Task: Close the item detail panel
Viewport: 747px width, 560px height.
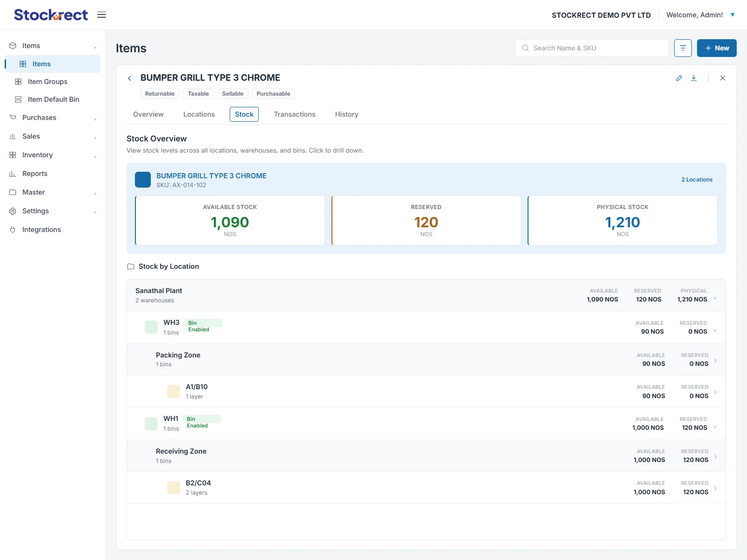Action: 723,78
